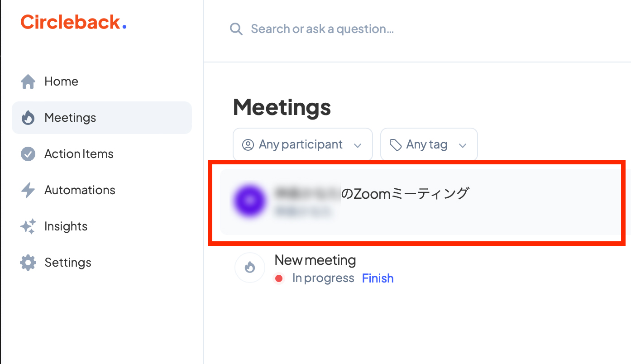Navigate to the Automations page
Image resolution: width=631 pixels, height=364 pixels.
(80, 190)
